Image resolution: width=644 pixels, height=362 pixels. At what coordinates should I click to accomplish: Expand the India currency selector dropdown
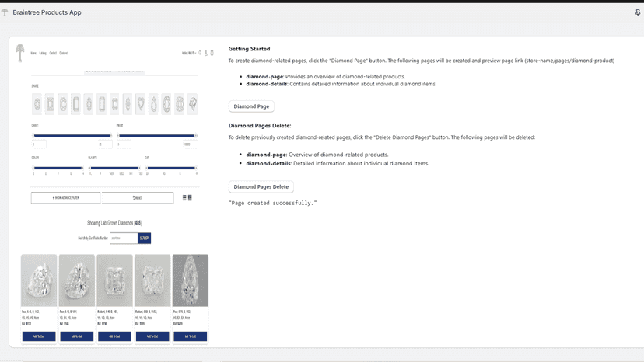[189, 53]
